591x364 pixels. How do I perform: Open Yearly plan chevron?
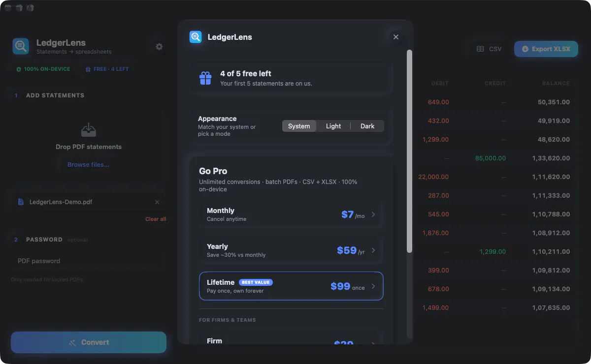click(x=373, y=250)
